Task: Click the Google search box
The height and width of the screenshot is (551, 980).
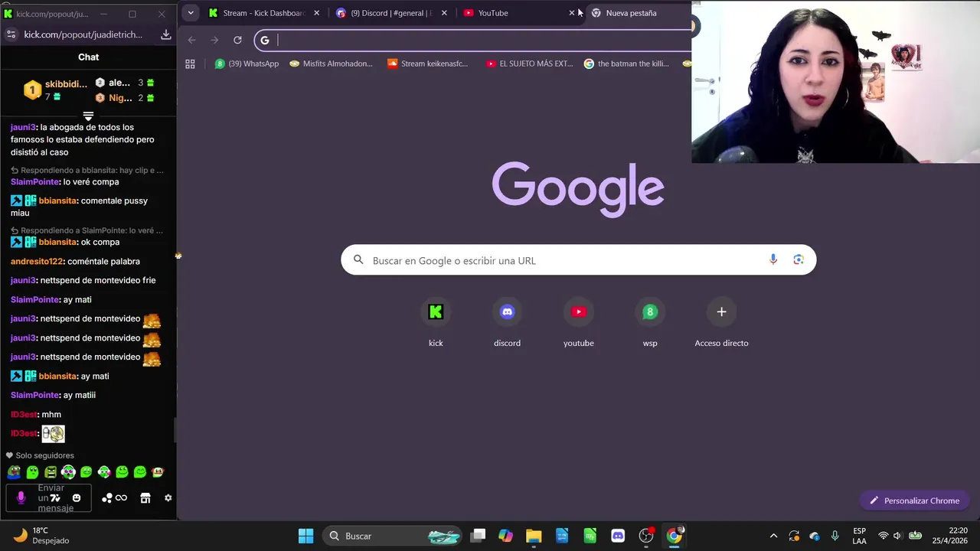Action: [x=578, y=260]
